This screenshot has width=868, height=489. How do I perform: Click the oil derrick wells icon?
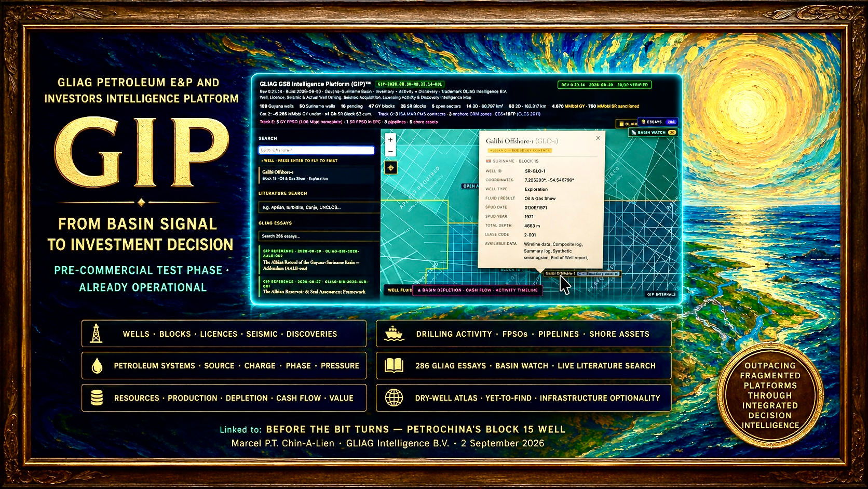coord(96,334)
